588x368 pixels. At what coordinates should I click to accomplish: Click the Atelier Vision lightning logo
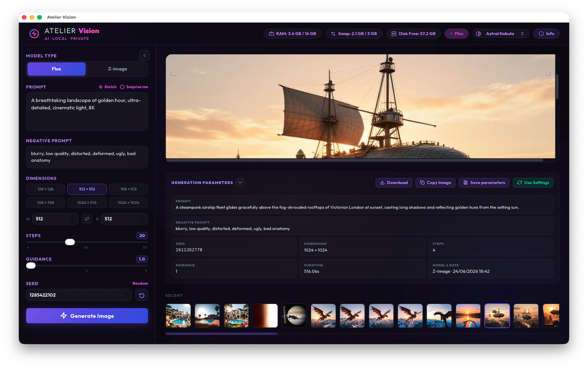coord(34,34)
